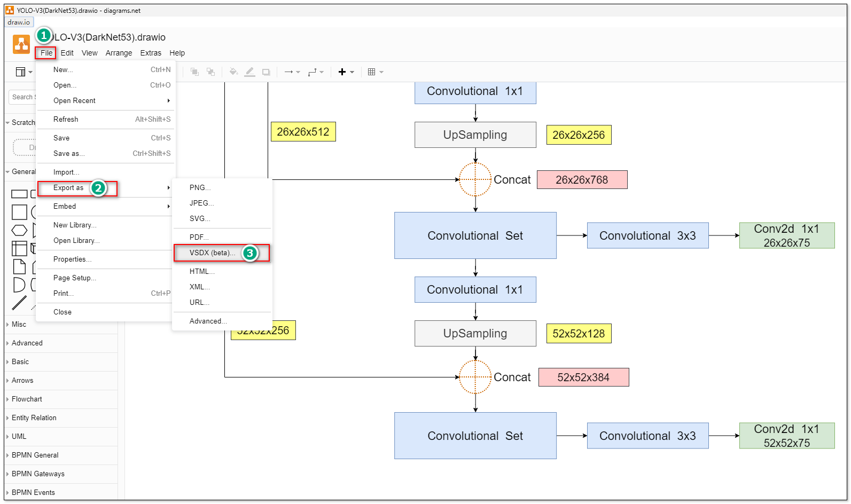The width and height of the screenshot is (851, 504).
Task: Choose Print... in the File menu
Action: point(106,293)
